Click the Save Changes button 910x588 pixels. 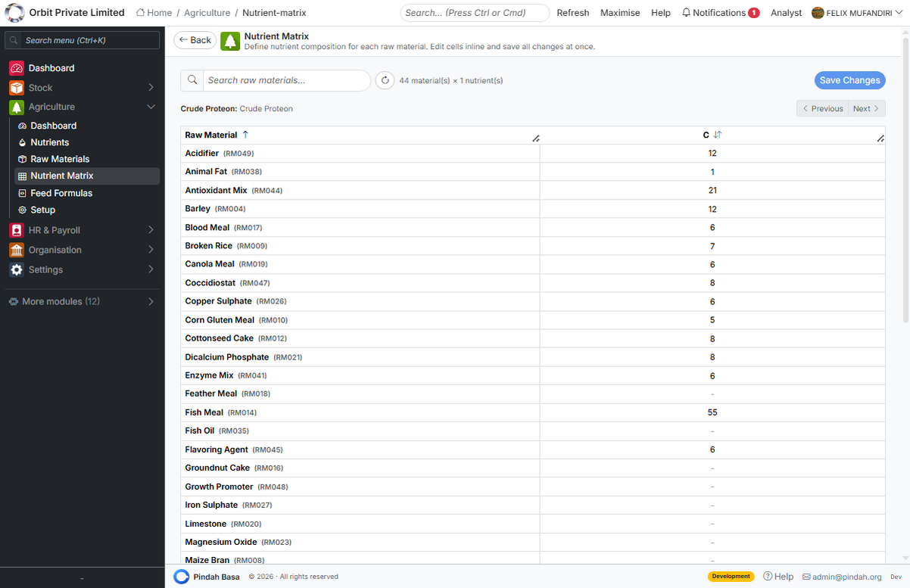[850, 80]
